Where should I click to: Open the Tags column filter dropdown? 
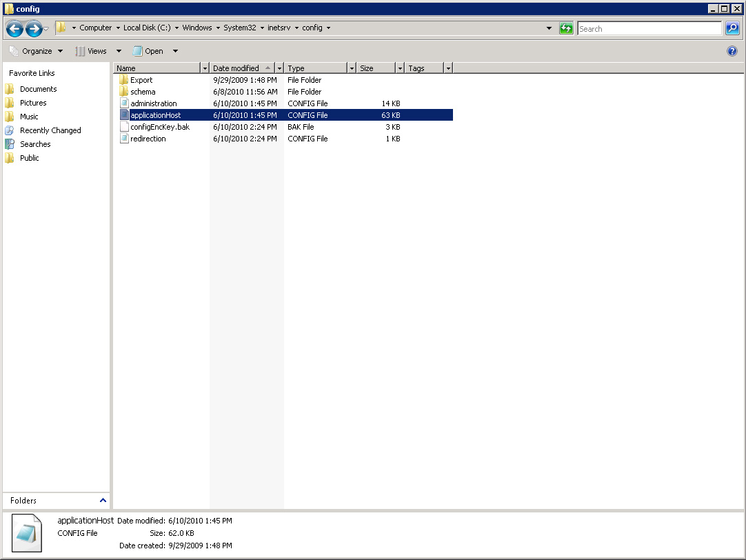pos(448,68)
